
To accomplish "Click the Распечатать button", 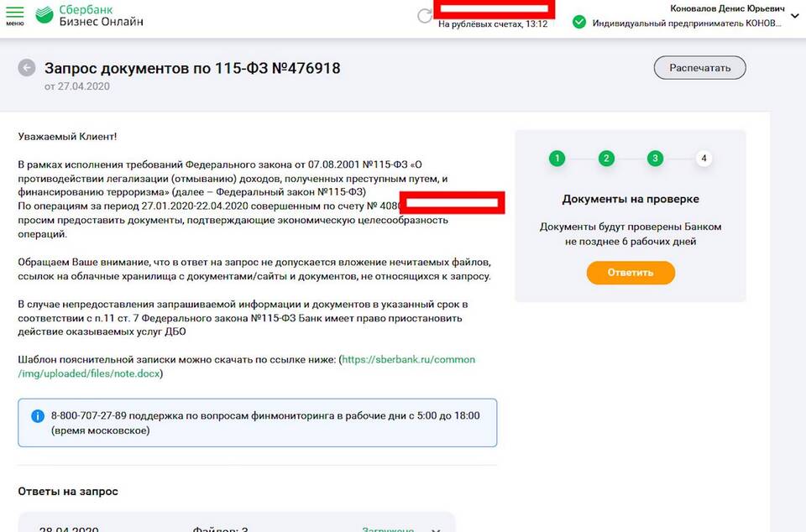I will (699, 68).
